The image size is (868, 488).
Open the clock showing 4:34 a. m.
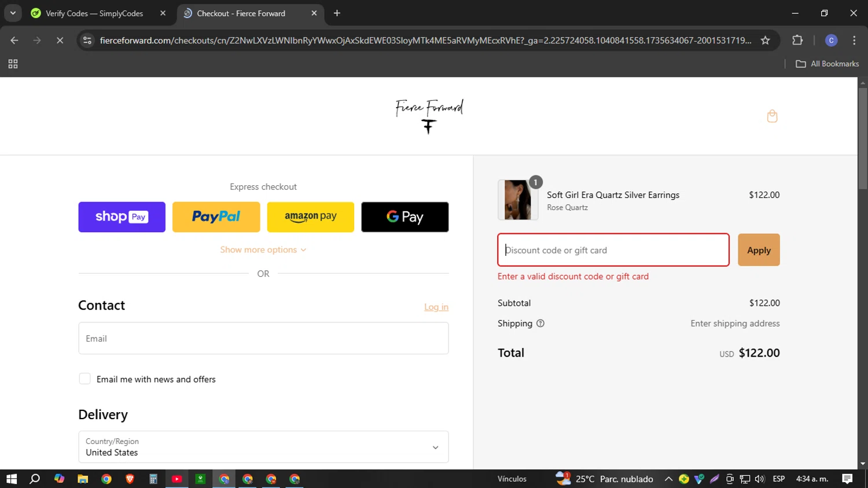tap(812, 479)
